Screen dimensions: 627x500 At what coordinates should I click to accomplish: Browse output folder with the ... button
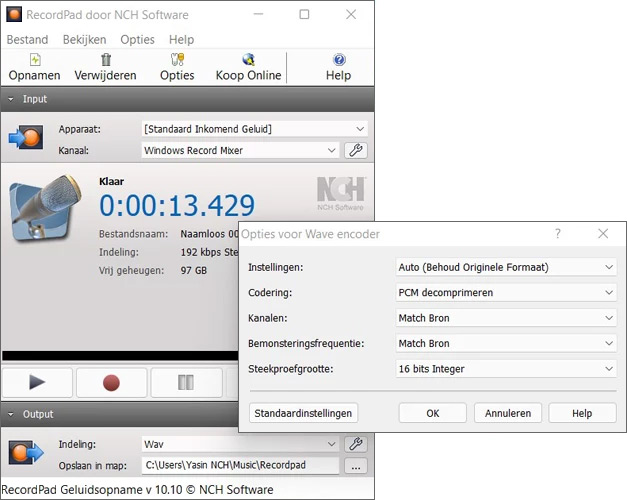click(355, 466)
